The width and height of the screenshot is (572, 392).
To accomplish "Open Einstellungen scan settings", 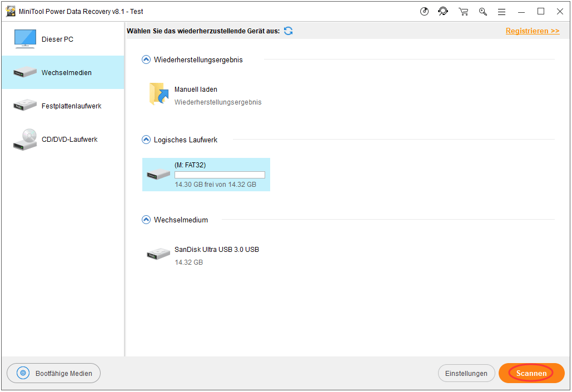I will (x=466, y=374).
